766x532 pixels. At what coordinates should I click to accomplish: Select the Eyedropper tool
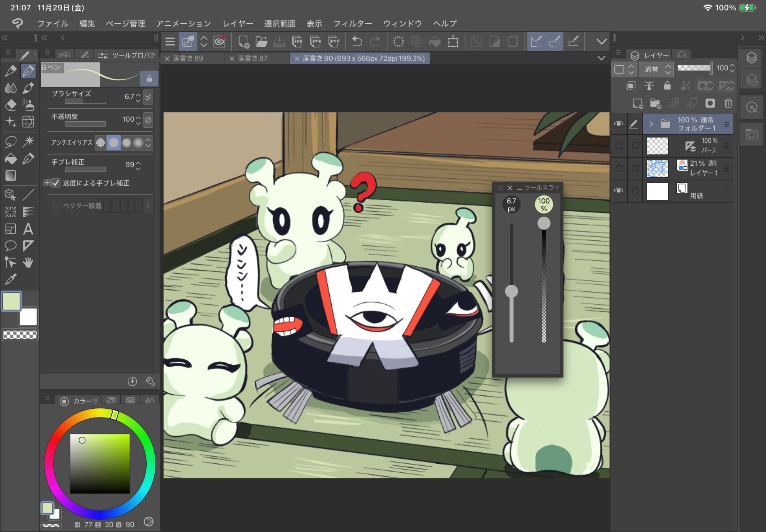tap(11, 279)
